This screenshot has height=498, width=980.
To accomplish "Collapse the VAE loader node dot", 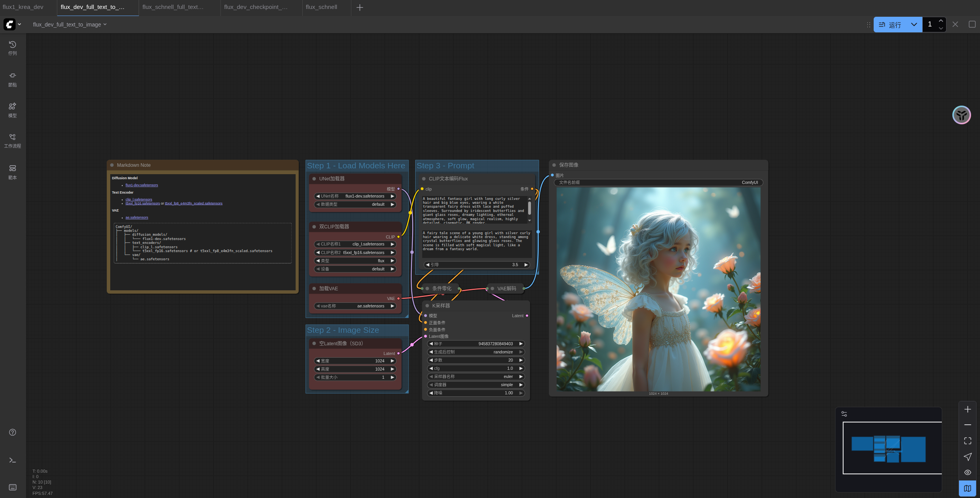I will click(314, 289).
